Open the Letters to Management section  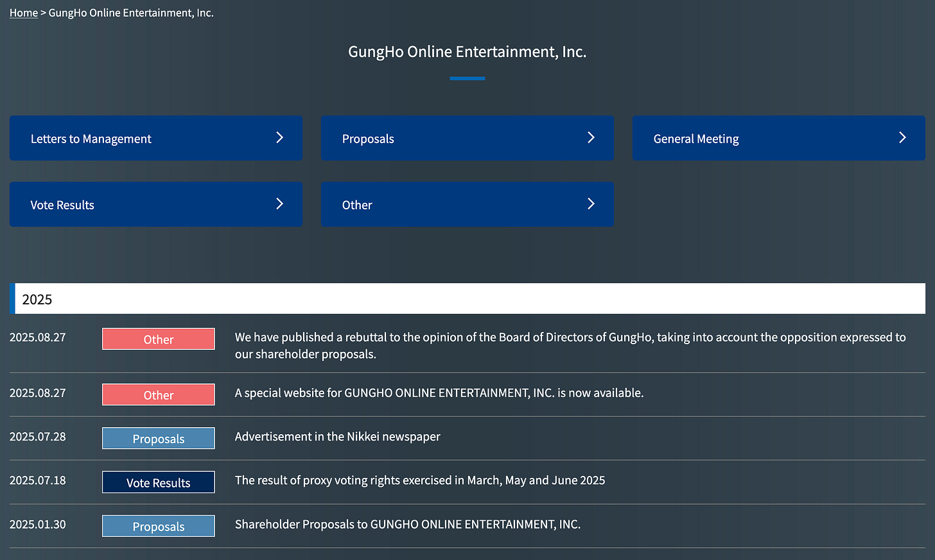156,138
